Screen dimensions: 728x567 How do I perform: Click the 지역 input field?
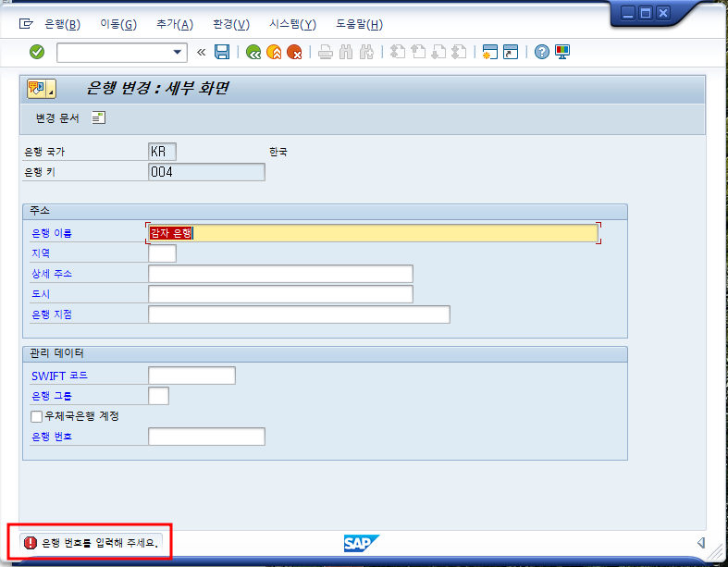coord(163,253)
